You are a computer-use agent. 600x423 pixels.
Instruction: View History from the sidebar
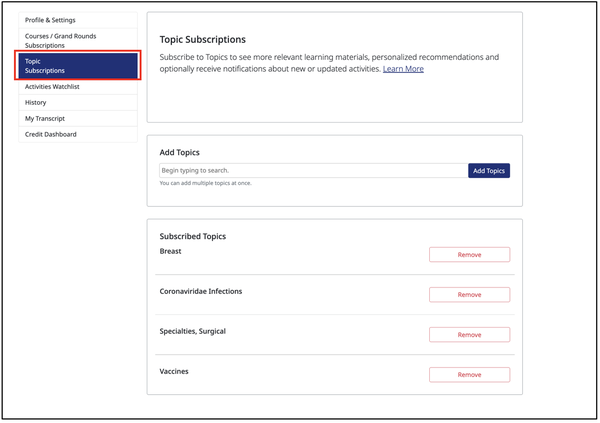(78, 103)
